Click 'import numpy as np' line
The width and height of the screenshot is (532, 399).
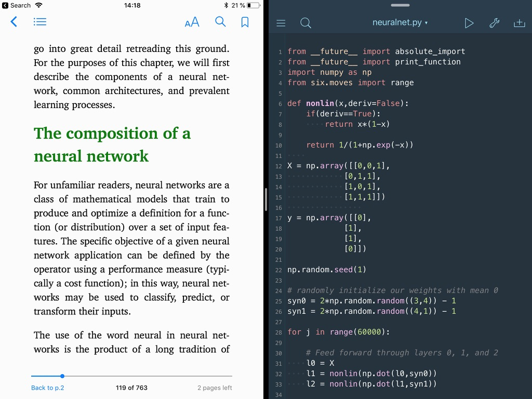[x=329, y=72]
